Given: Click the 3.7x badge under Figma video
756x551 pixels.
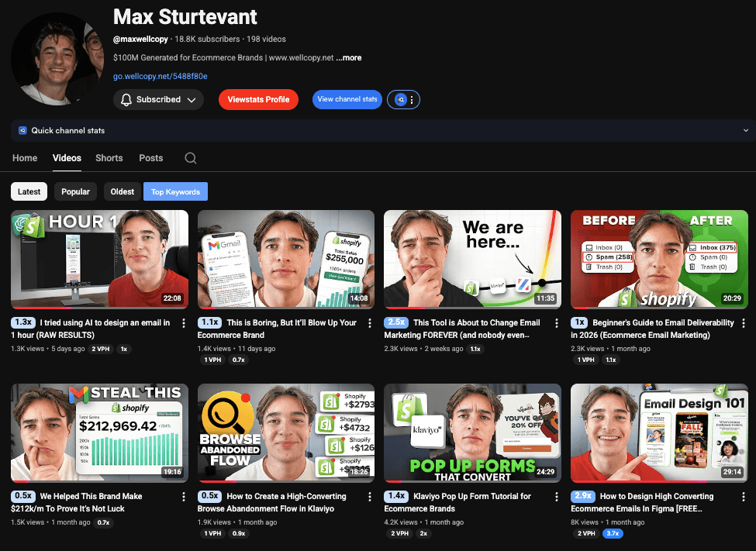Looking at the screenshot, I should pyautogui.click(x=613, y=533).
